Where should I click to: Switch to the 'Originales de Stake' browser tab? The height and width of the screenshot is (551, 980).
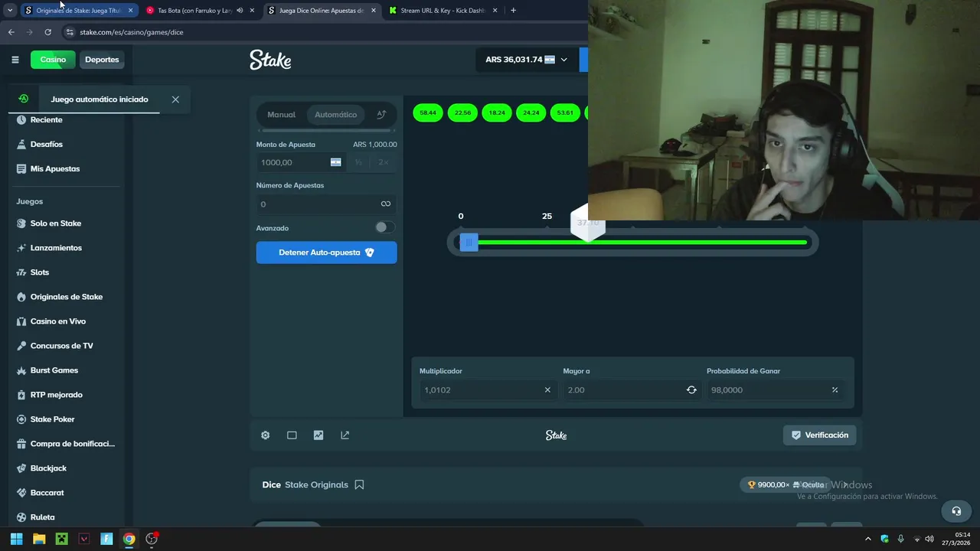click(x=78, y=11)
